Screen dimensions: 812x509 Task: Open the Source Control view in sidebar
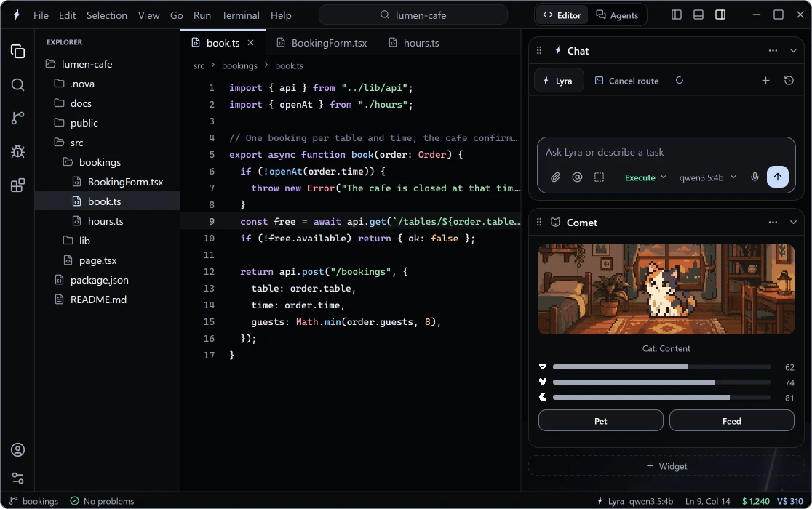click(17, 118)
